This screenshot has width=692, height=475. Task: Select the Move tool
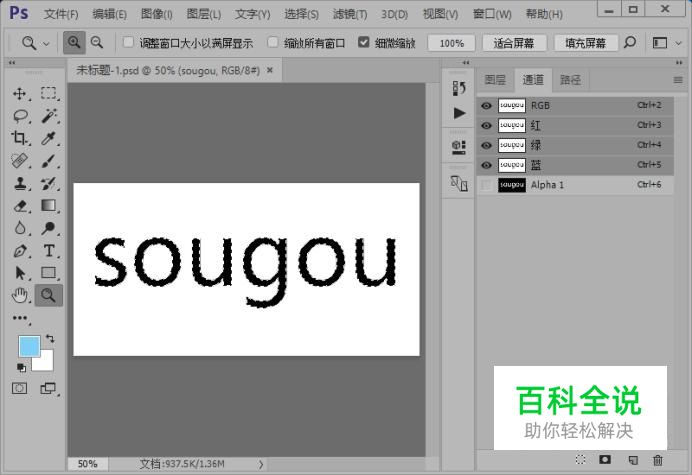(19, 94)
